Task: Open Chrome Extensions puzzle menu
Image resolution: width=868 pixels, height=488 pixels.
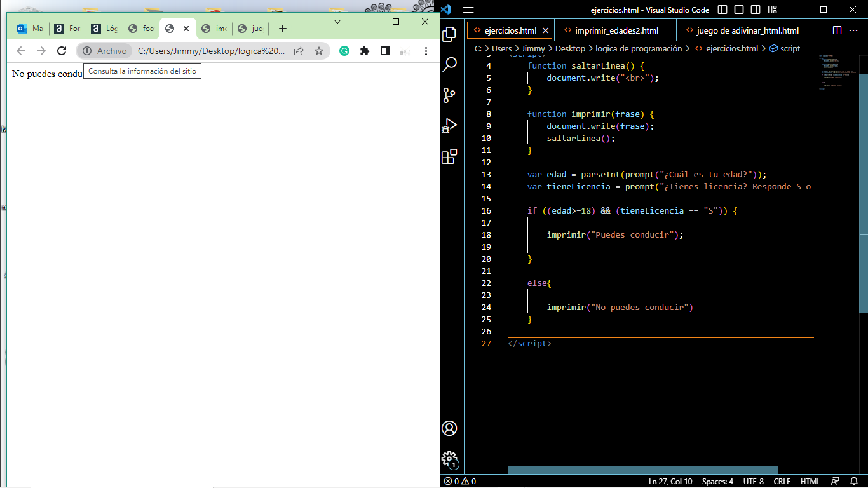Action: pos(365,51)
